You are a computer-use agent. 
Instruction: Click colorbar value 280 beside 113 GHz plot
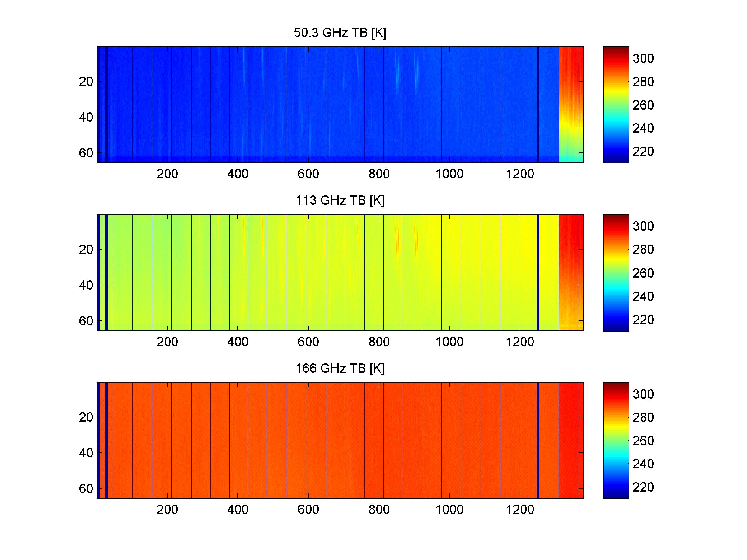point(643,250)
